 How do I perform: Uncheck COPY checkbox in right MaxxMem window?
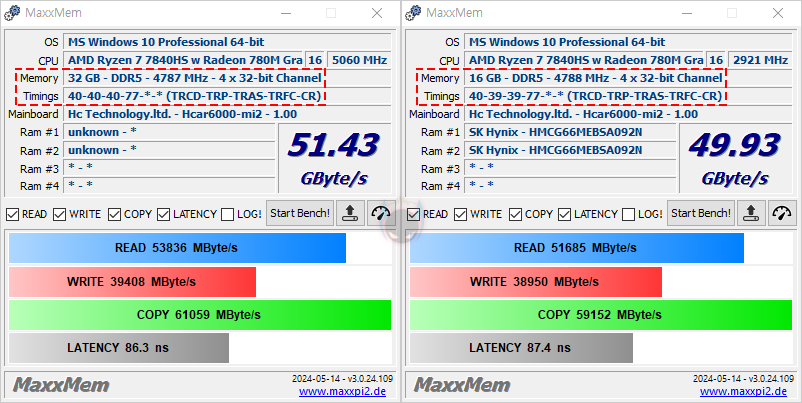point(515,214)
